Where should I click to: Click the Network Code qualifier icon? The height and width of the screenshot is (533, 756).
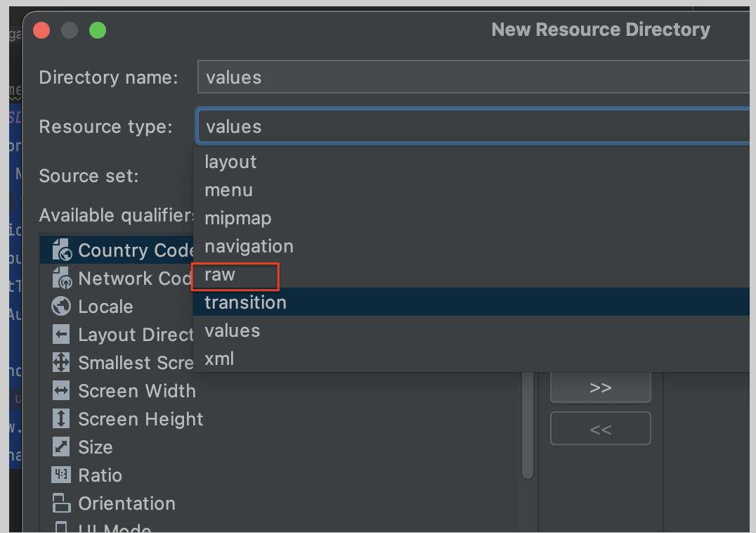[x=61, y=278]
